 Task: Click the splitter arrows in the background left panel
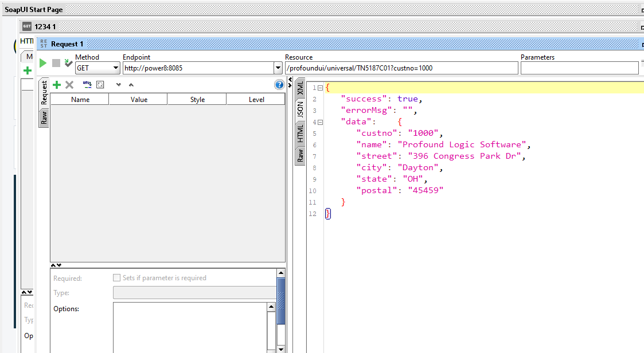(x=27, y=292)
